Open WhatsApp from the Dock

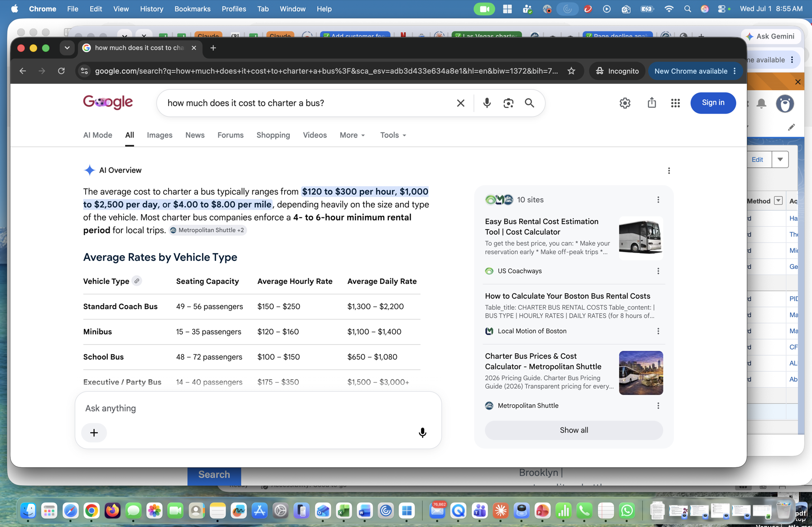pos(627,511)
